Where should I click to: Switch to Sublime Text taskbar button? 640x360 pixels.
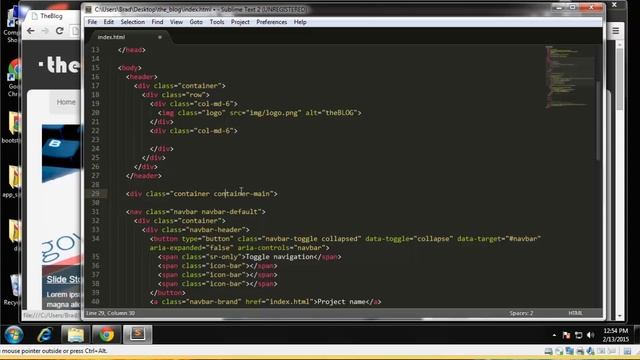[138, 335]
